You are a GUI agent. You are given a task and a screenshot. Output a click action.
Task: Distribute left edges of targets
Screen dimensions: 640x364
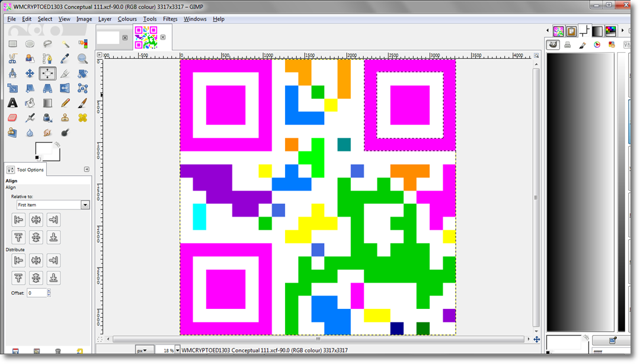pyautogui.click(x=18, y=260)
